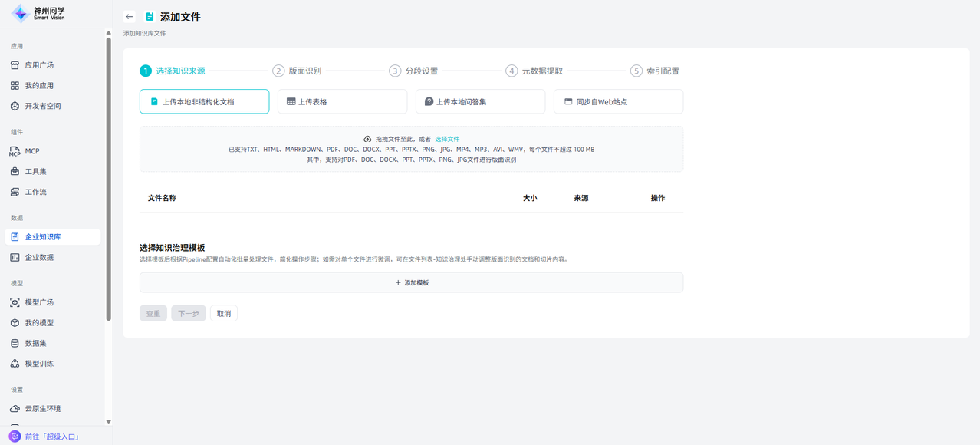Screen dimensions: 980x445
Task: Select 上传本地非结构化文档 source option
Action: [204, 102]
